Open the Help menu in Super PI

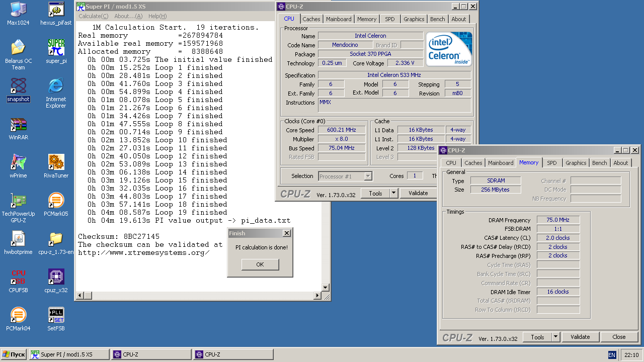click(x=157, y=16)
